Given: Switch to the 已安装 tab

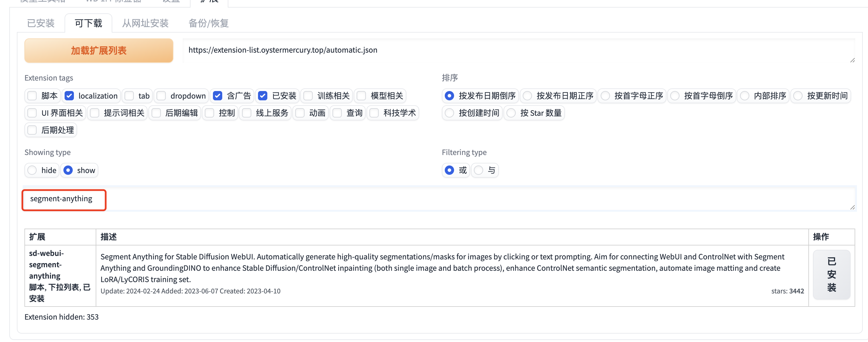Looking at the screenshot, I should (41, 23).
